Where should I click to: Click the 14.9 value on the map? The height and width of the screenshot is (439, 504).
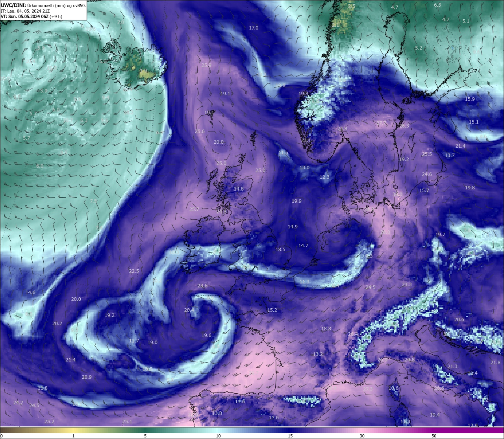tap(293, 227)
